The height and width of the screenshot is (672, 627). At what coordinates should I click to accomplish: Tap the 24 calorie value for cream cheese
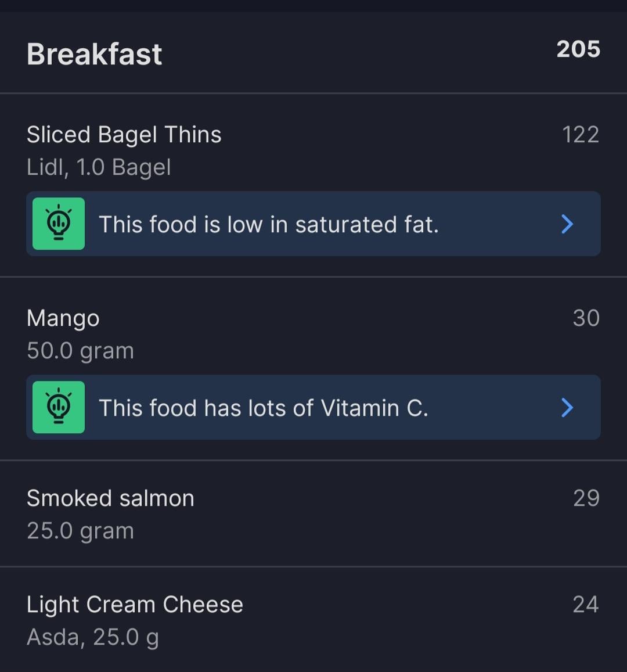(585, 604)
